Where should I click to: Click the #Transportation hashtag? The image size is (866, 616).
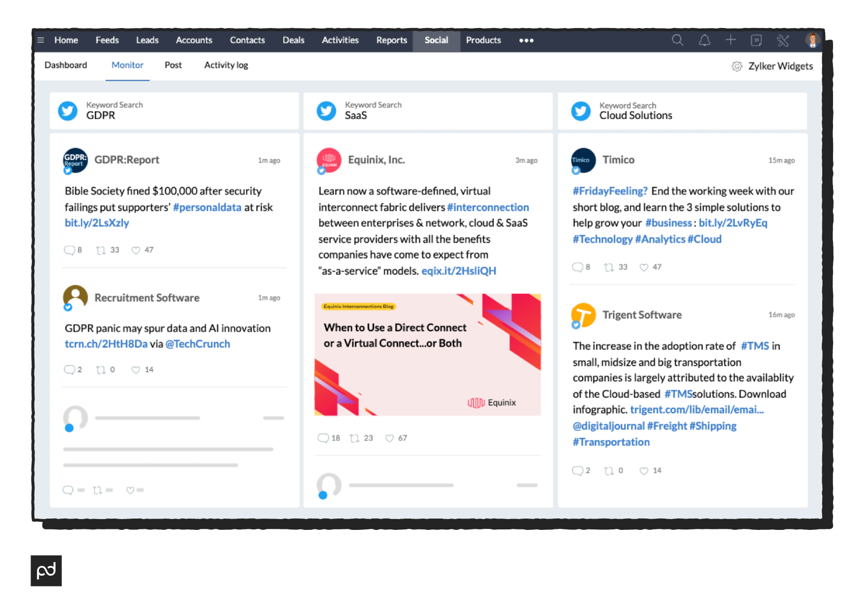click(x=611, y=442)
